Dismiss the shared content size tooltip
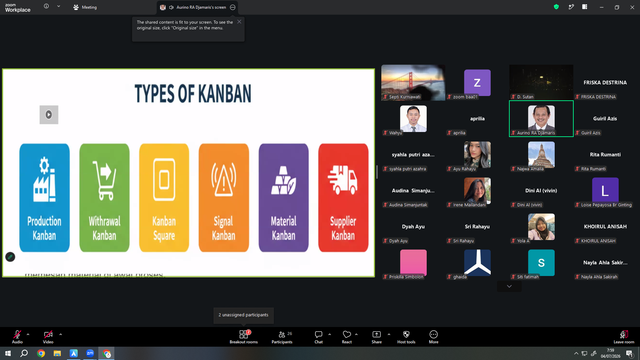640x360 pixels. pos(239,22)
